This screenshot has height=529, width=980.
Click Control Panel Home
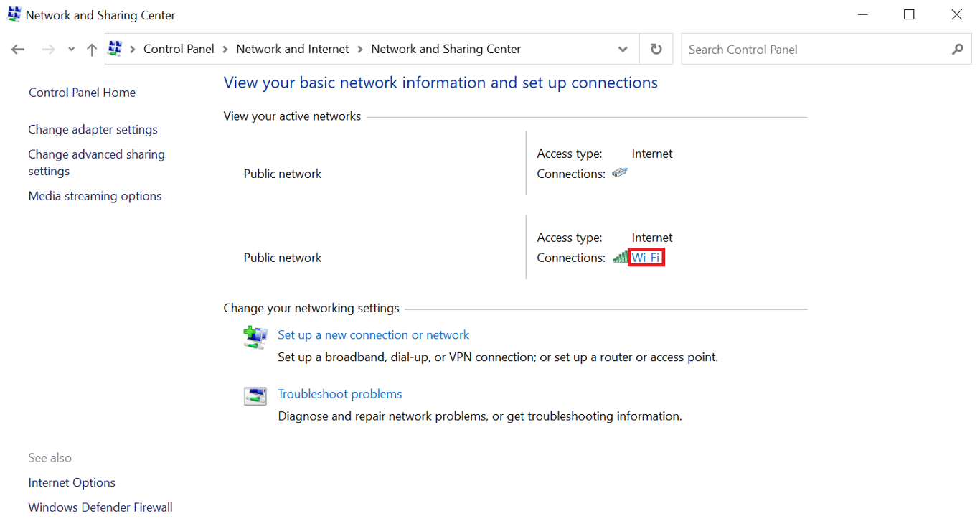coord(82,92)
